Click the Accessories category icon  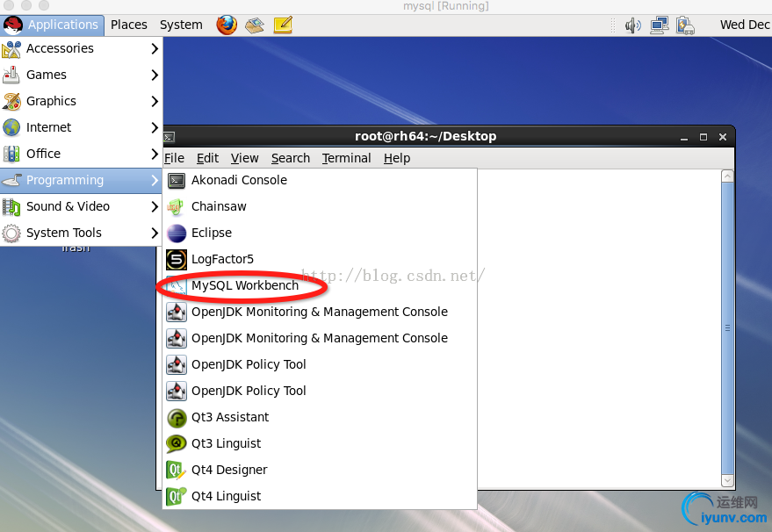click(x=11, y=48)
